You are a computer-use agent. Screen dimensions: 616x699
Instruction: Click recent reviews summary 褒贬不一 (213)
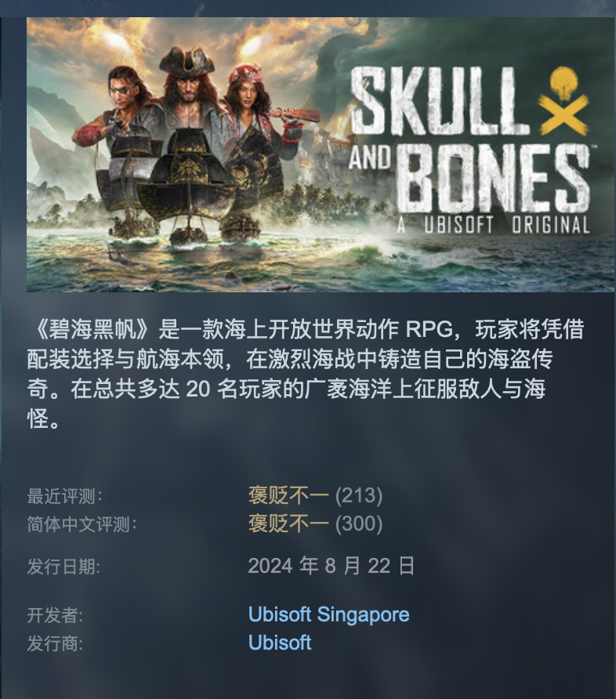(315, 495)
